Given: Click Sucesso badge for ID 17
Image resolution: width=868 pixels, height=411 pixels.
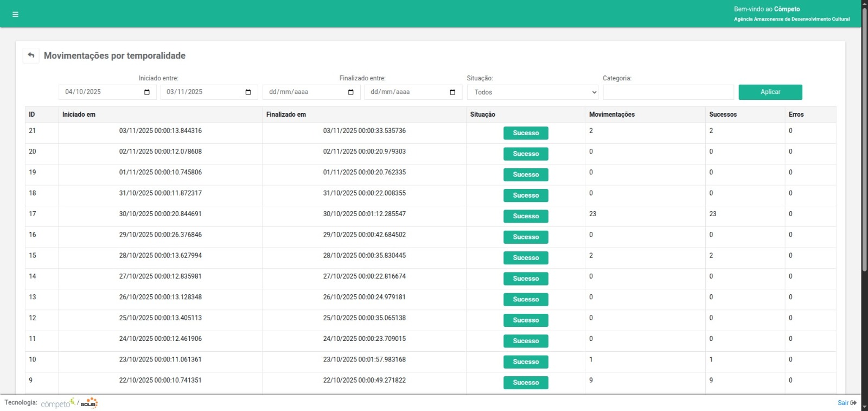Looking at the screenshot, I should 526,216.
